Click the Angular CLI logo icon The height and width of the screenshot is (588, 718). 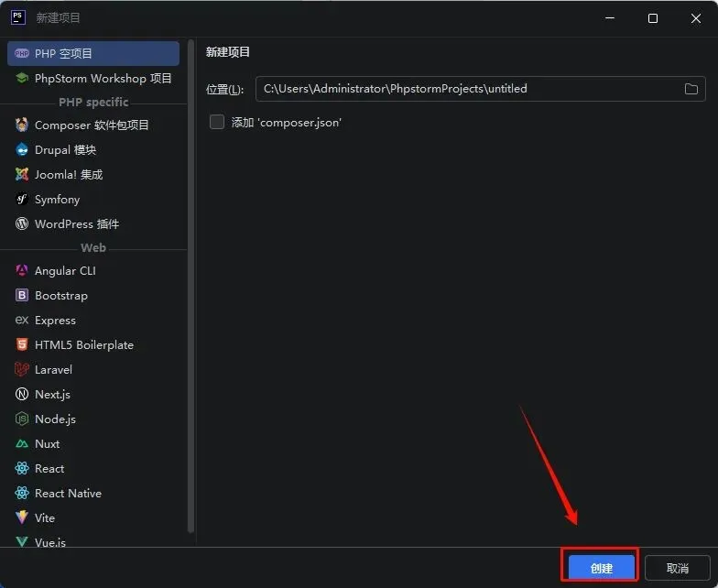(22, 271)
